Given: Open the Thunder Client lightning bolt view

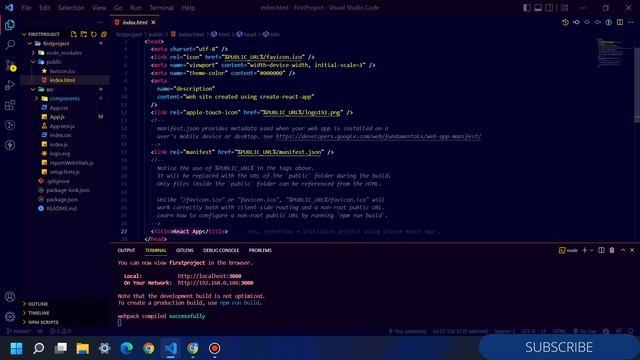Looking at the screenshot, I should (10, 145).
